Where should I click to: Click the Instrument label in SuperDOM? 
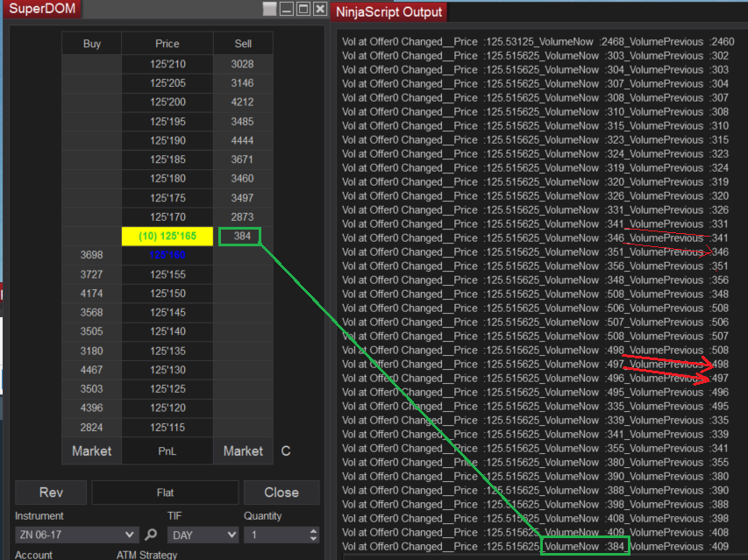tap(39, 515)
